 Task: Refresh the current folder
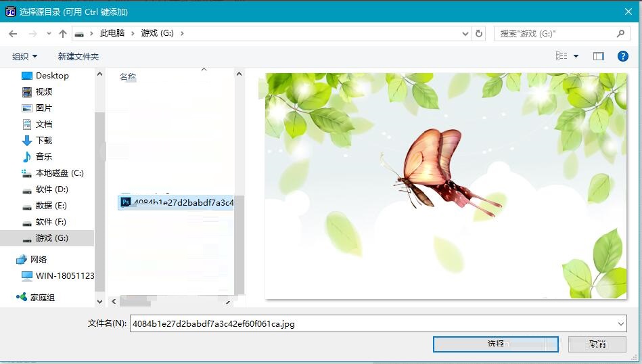(479, 34)
